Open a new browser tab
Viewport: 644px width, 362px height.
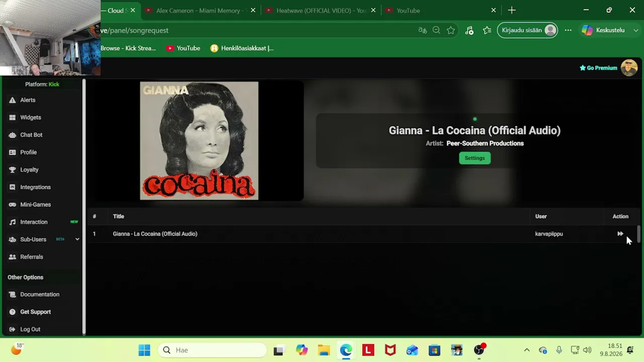[512, 11]
